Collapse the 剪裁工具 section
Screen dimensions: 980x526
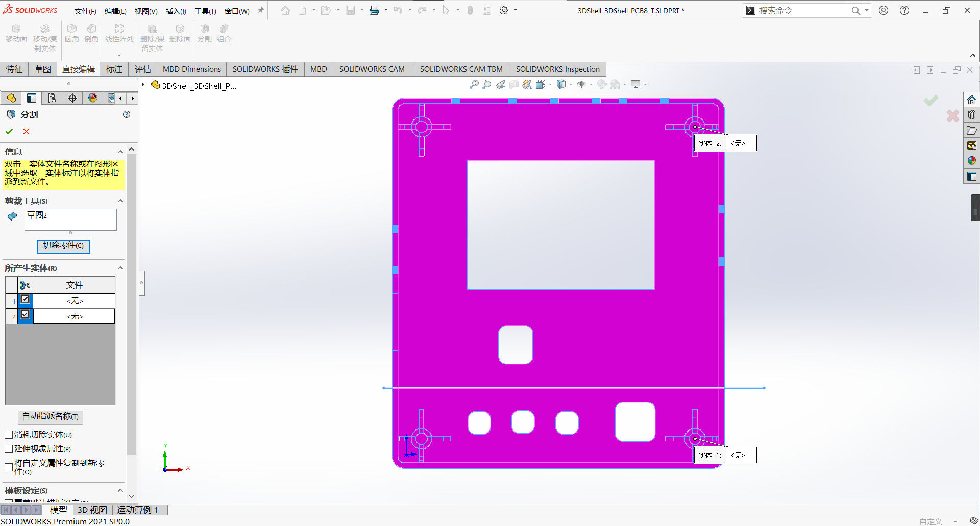(x=120, y=201)
